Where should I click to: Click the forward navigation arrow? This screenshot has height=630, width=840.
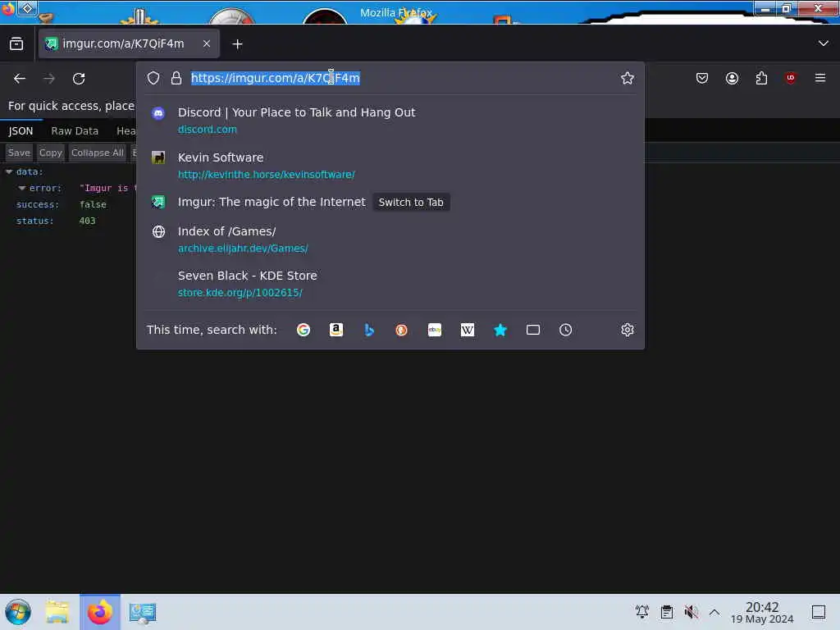pos(49,79)
